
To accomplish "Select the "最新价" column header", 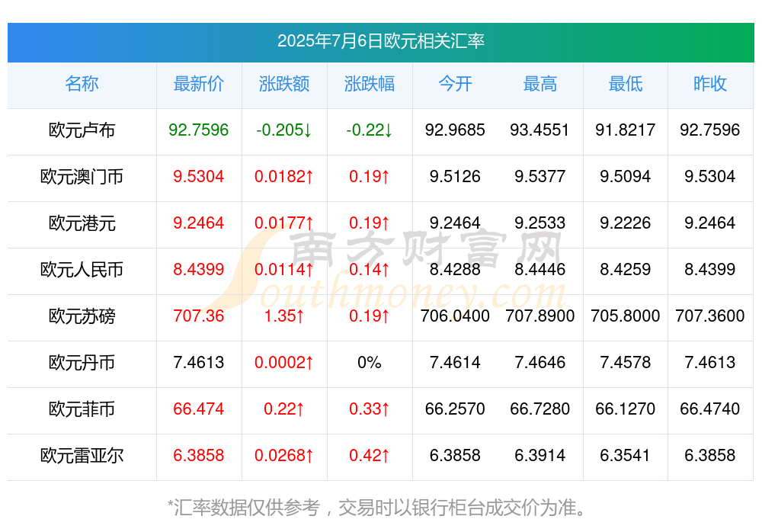I will (199, 84).
